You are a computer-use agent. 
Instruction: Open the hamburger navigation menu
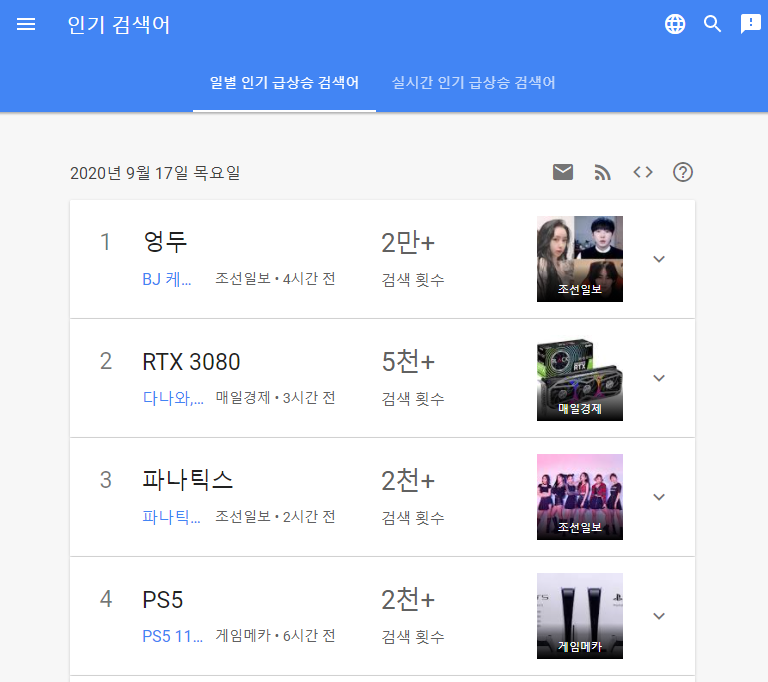pyautogui.click(x=26, y=24)
